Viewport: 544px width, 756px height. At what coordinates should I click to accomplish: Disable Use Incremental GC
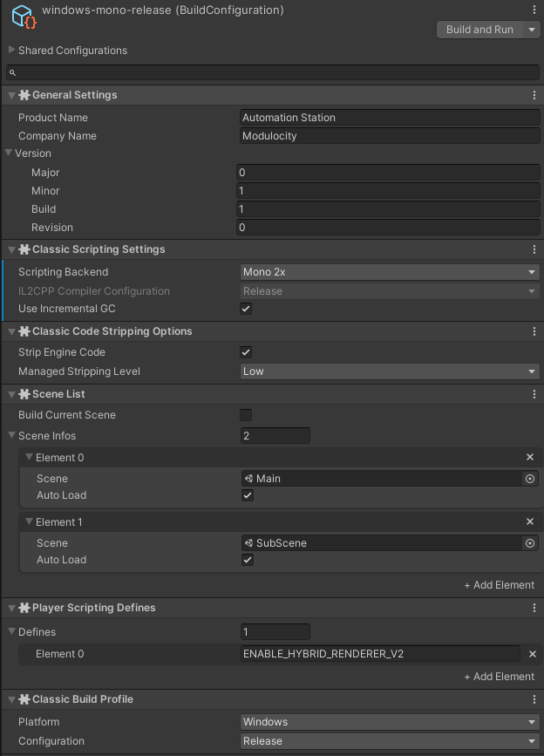point(245,308)
